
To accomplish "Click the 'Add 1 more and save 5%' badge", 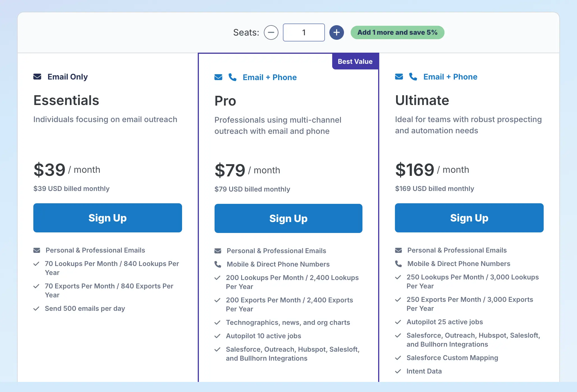I will 397,32.
